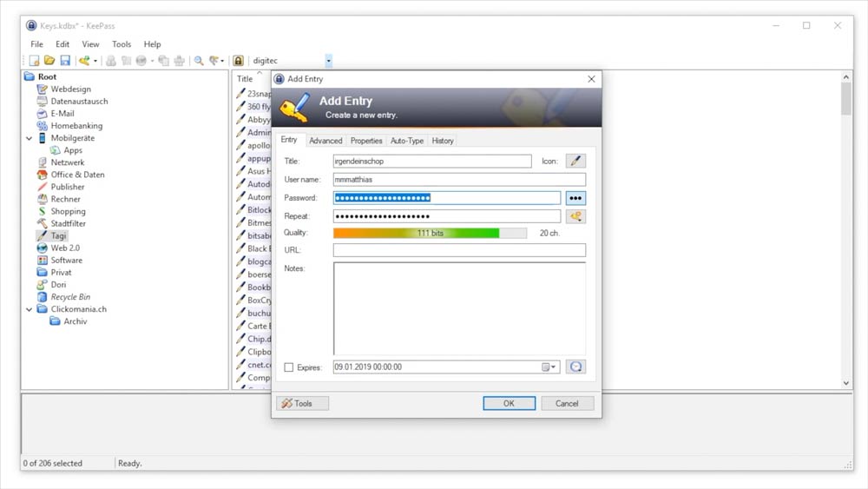Confirm the entry with OK
This screenshot has width=868, height=489.
tap(509, 403)
